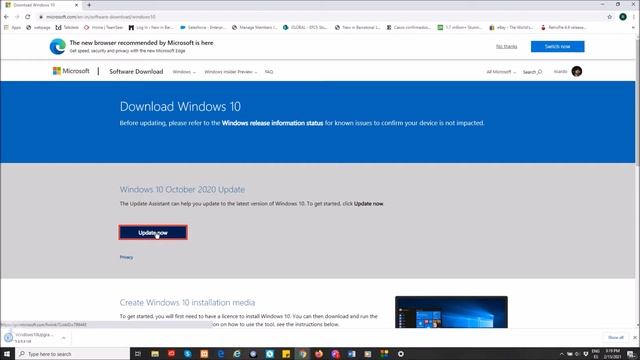This screenshot has width=640, height=360.
Task: Open the Chrome profile avatar
Action: pos(622,17)
